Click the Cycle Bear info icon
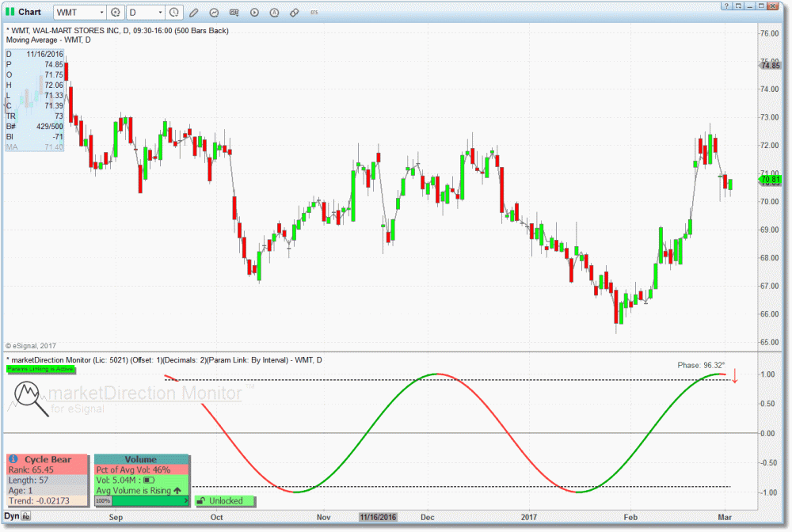The image size is (792, 532). (x=13, y=459)
